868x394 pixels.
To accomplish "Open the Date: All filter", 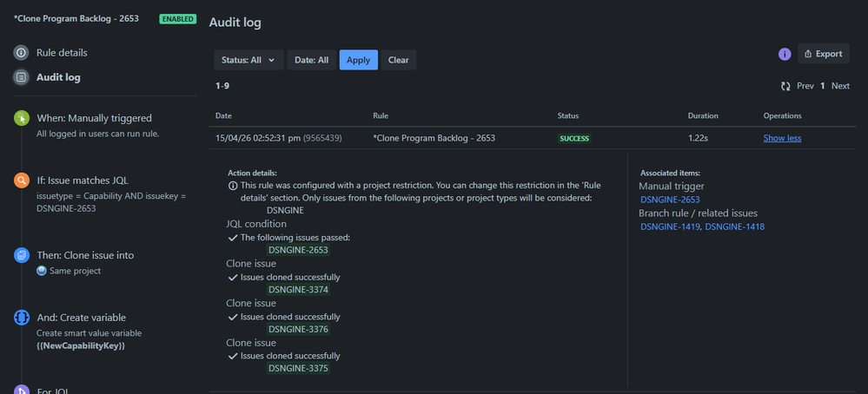I will pyautogui.click(x=311, y=60).
